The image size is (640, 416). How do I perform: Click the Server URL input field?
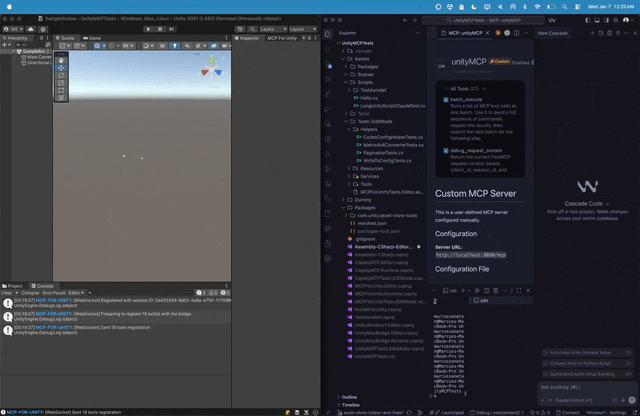pos(470,255)
